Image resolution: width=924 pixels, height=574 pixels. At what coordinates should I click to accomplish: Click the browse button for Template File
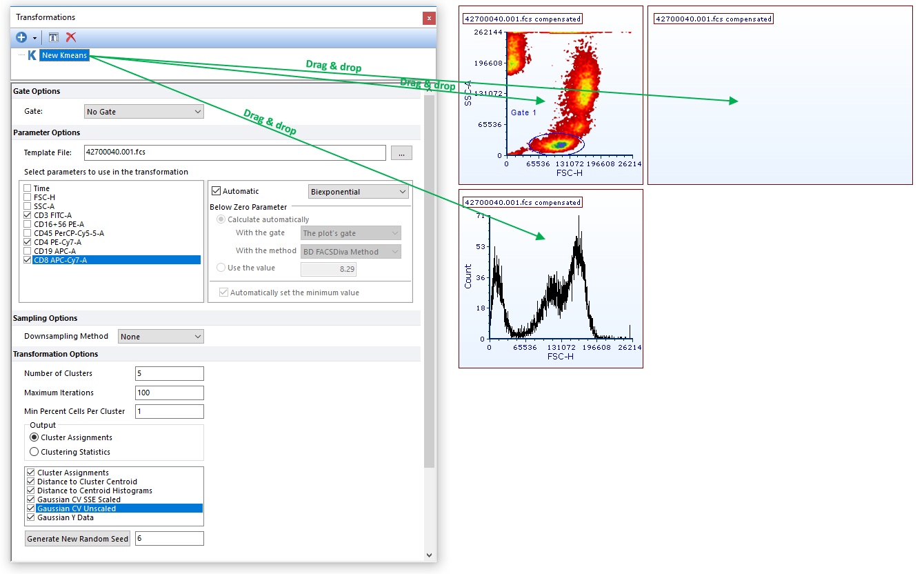pyautogui.click(x=401, y=153)
